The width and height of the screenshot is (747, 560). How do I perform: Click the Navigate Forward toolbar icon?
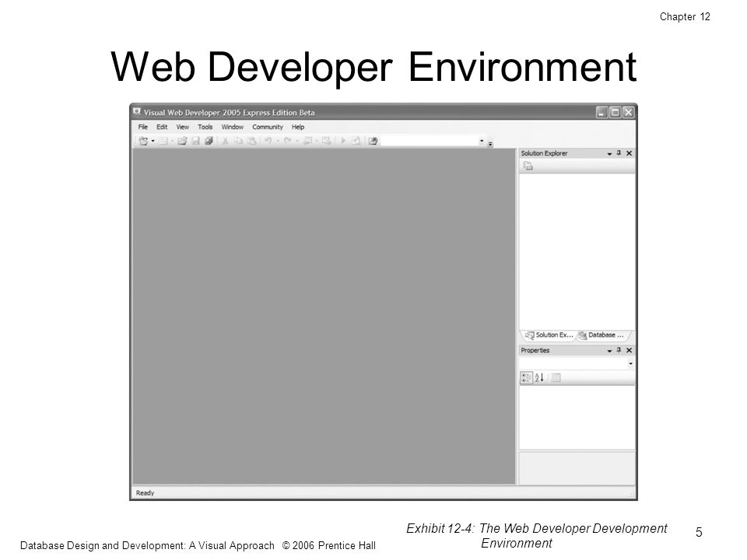[x=326, y=141]
